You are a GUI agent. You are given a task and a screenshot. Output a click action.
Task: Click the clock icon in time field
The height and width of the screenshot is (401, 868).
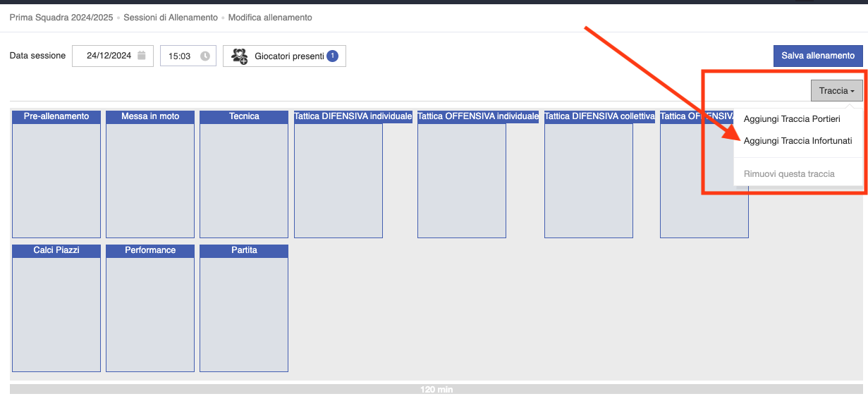pyautogui.click(x=204, y=56)
